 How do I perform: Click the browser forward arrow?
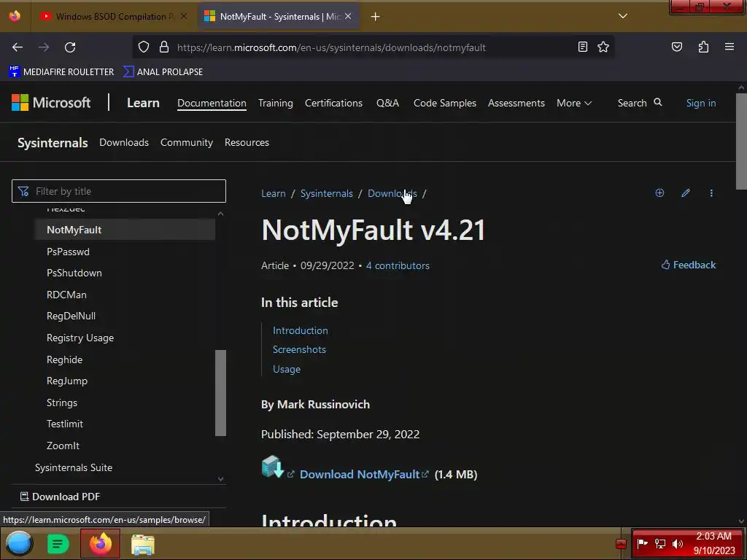(44, 47)
